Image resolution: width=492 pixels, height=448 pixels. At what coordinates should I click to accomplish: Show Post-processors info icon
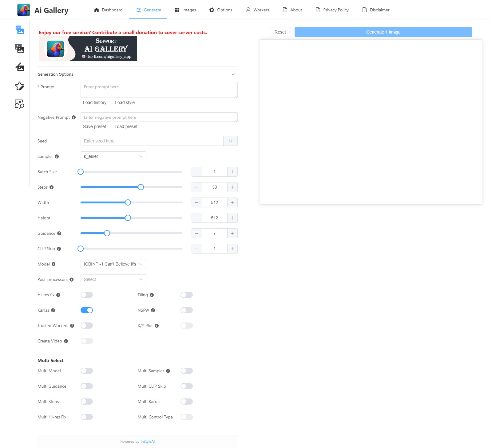[71, 279]
